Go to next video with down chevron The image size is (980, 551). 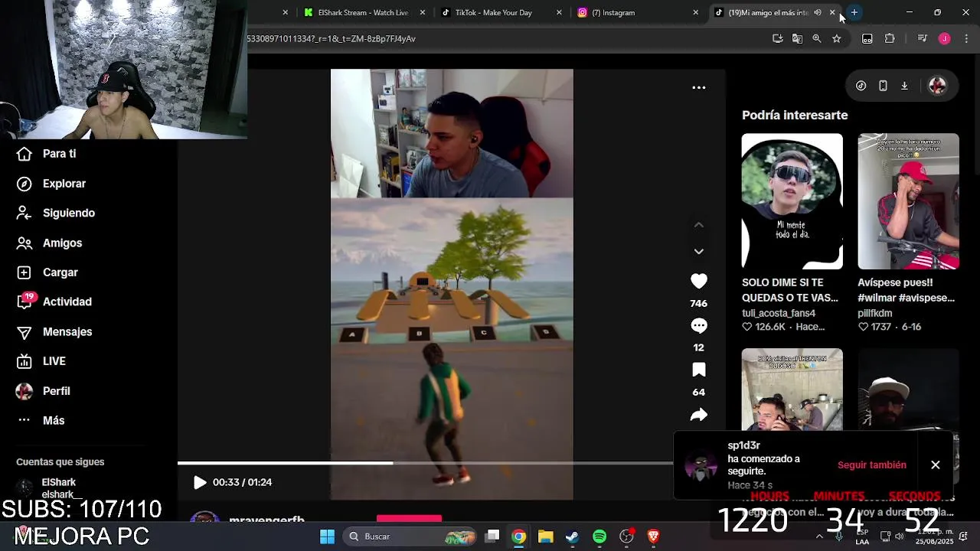click(x=698, y=251)
